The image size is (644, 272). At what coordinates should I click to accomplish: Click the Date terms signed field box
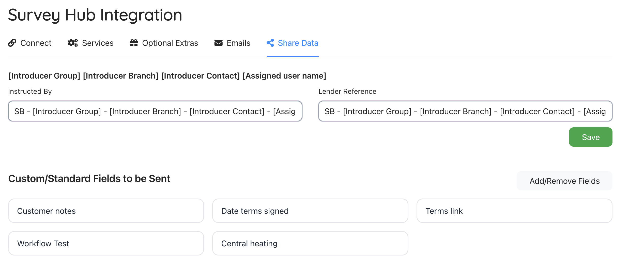(x=310, y=211)
